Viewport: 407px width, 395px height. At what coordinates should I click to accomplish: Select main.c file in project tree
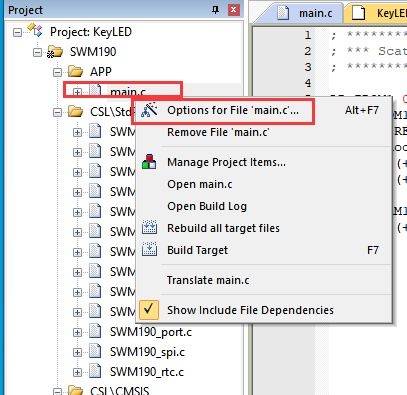coord(128,92)
